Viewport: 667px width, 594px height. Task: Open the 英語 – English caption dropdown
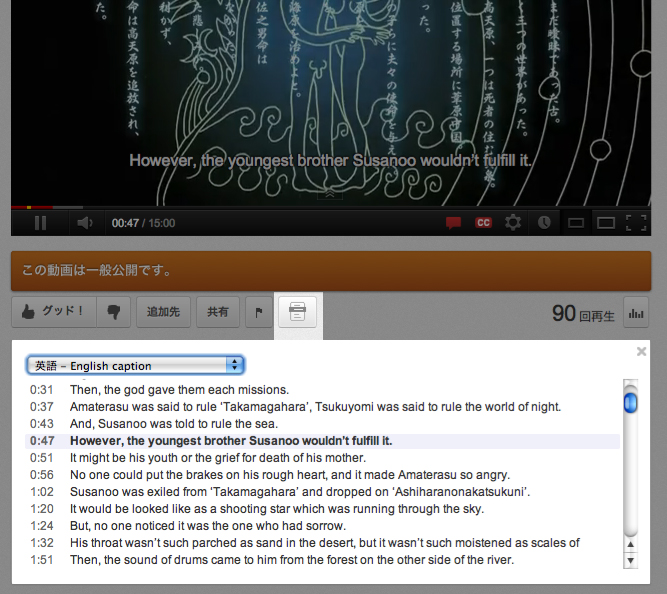point(135,366)
